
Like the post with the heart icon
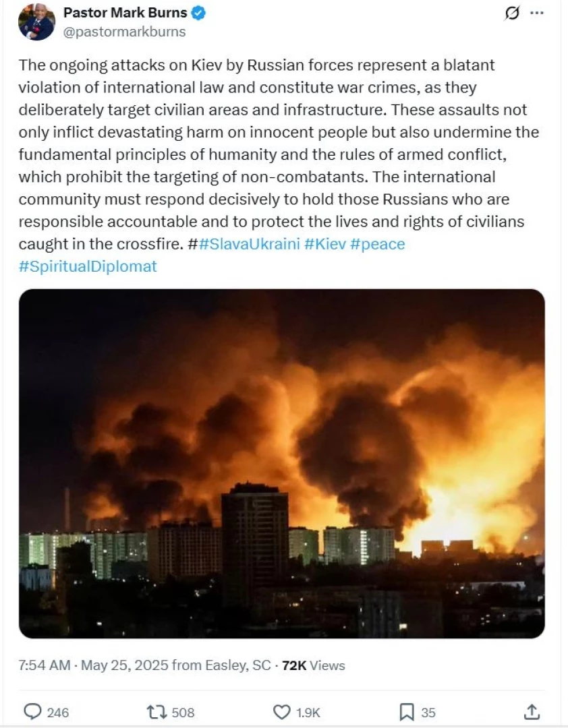[281, 712]
